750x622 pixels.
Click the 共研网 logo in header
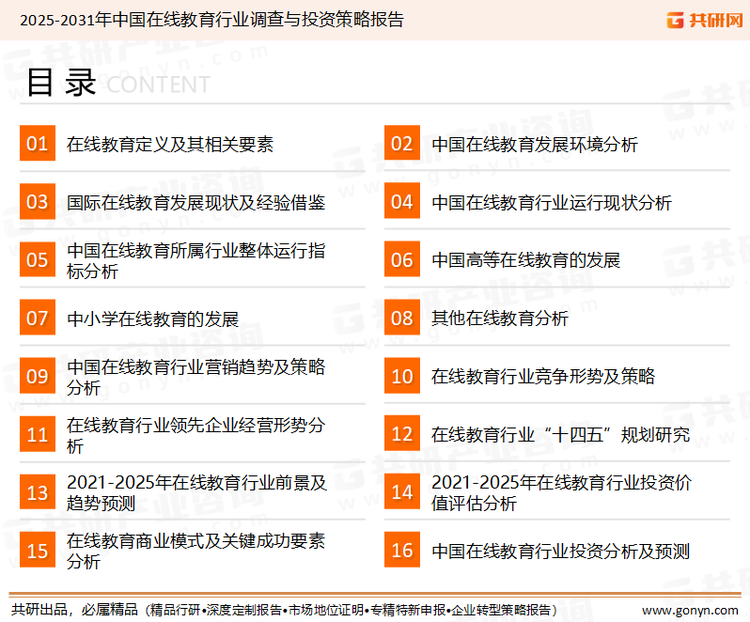click(x=705, y=20)
